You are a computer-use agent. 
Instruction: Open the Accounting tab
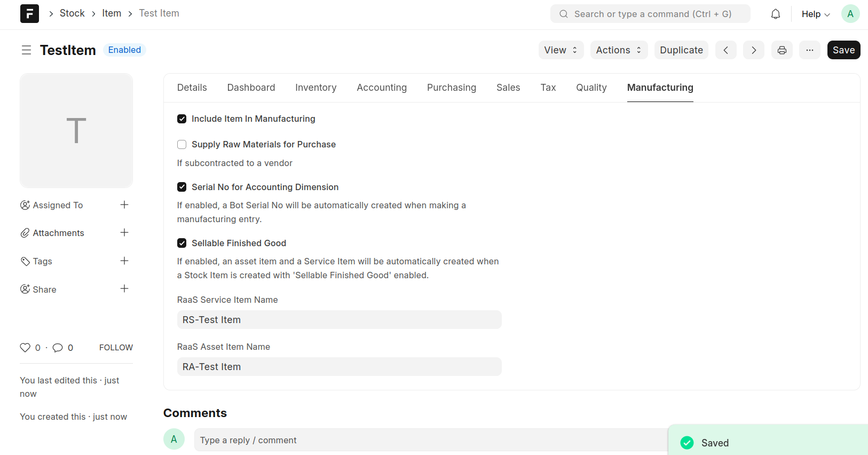(381, 88)
